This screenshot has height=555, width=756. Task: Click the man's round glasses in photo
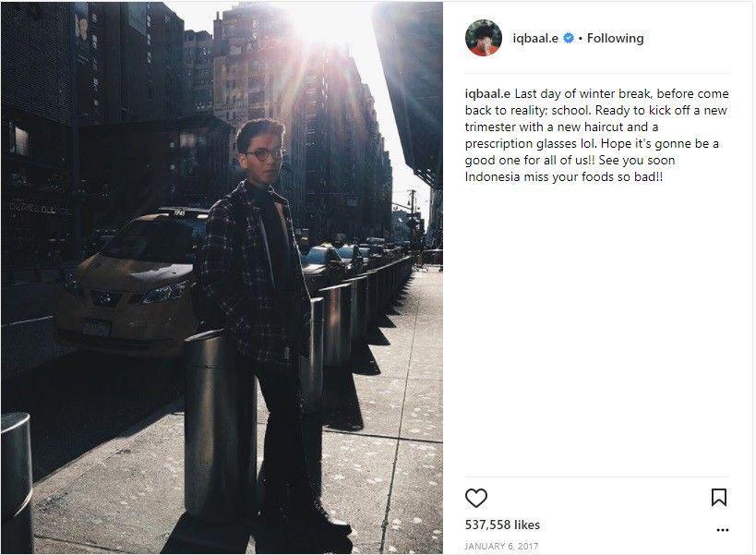pos(264,155)
